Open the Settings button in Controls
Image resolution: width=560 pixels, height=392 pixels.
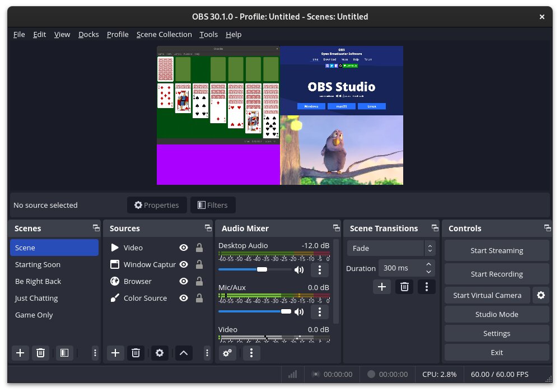pos(497,333)
